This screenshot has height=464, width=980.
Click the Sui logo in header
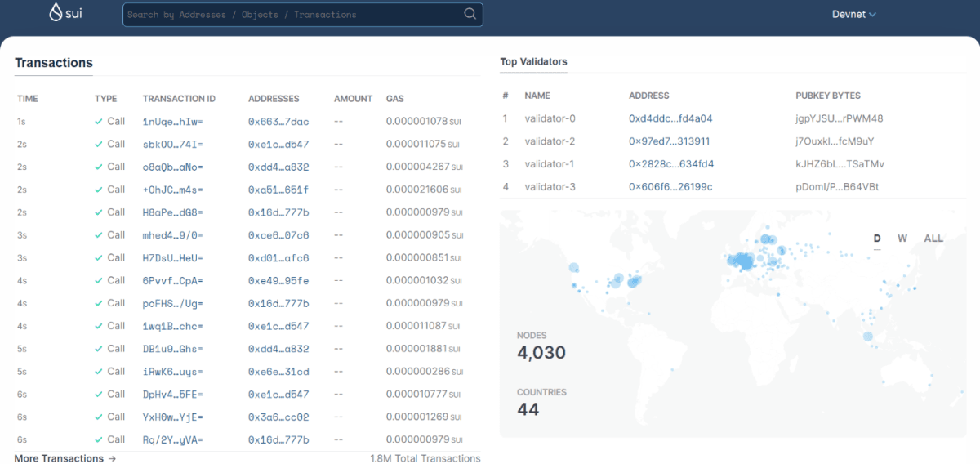(67, 13)
